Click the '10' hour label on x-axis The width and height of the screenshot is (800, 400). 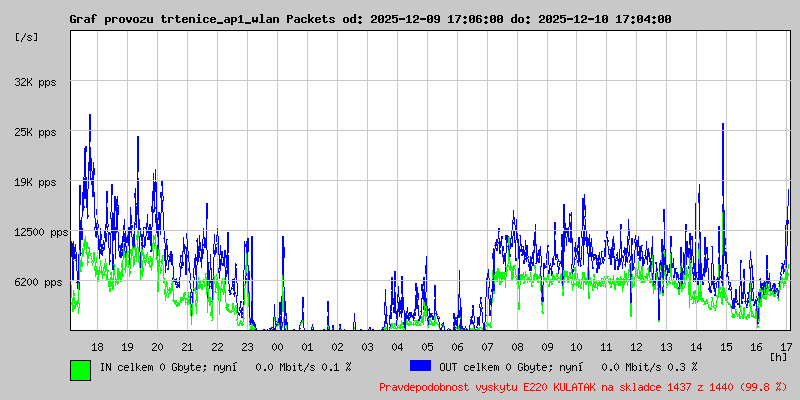click(x=577, y=347)
